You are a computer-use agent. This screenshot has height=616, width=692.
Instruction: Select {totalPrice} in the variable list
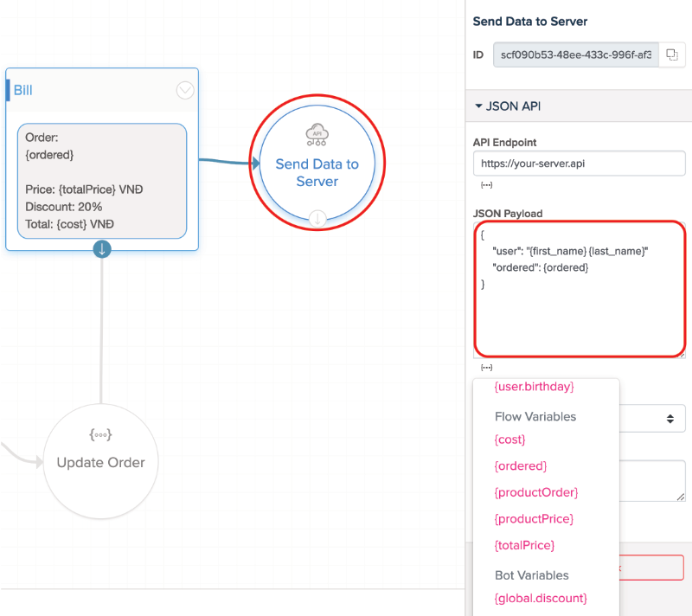coord(524,545)
